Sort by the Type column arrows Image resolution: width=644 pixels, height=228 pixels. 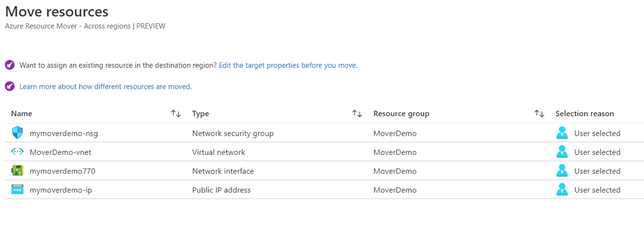point(357,114)
